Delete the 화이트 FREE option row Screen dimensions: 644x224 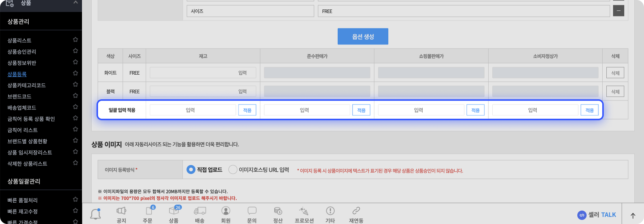click(x=615, y=73)
